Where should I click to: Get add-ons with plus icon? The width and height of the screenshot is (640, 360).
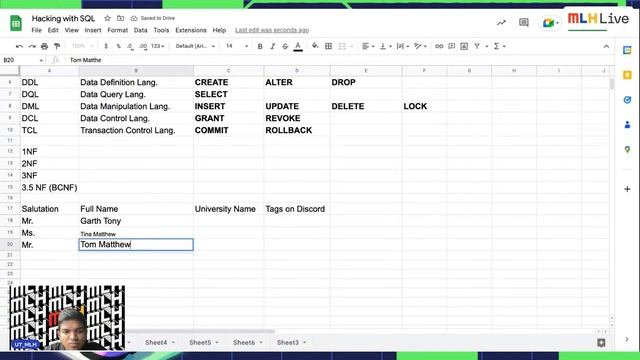coord(627,189)
